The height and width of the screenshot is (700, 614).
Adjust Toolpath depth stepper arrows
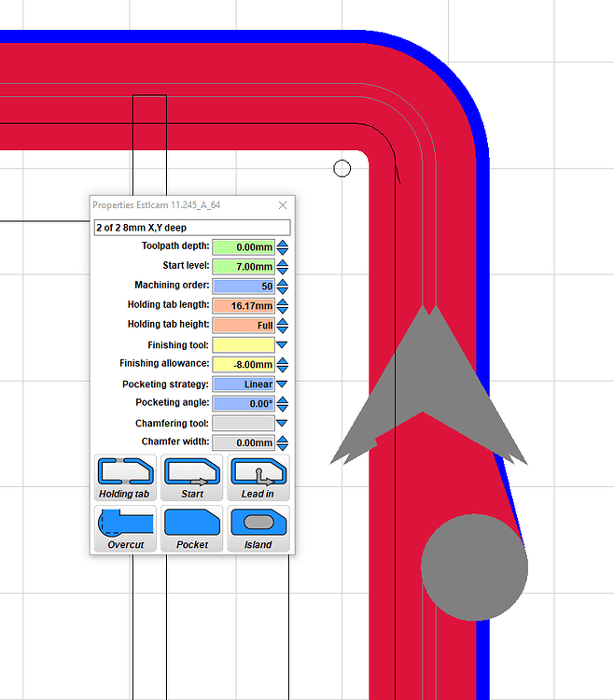tap(283, 247)
